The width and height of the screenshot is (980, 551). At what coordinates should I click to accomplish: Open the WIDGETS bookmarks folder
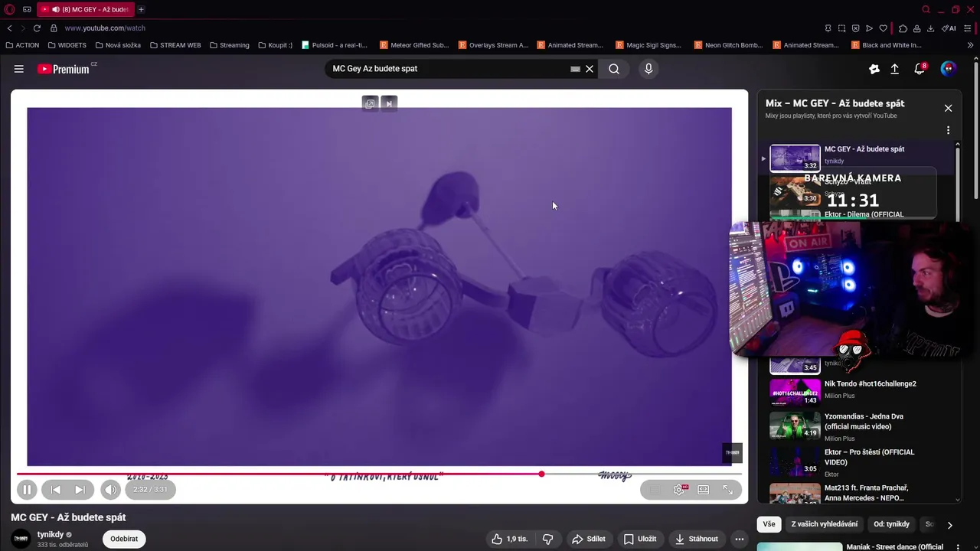(x=67, y=45)
